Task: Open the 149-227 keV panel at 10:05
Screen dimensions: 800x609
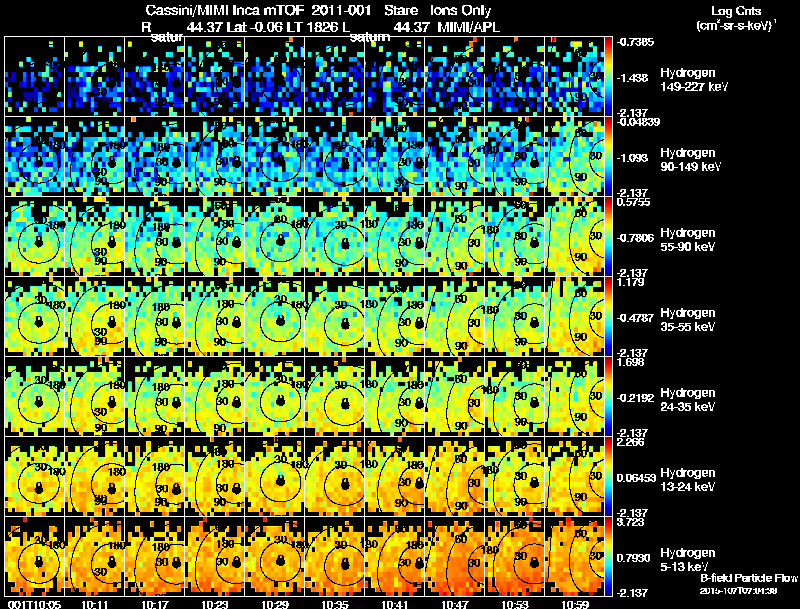Action: point(35,77)
